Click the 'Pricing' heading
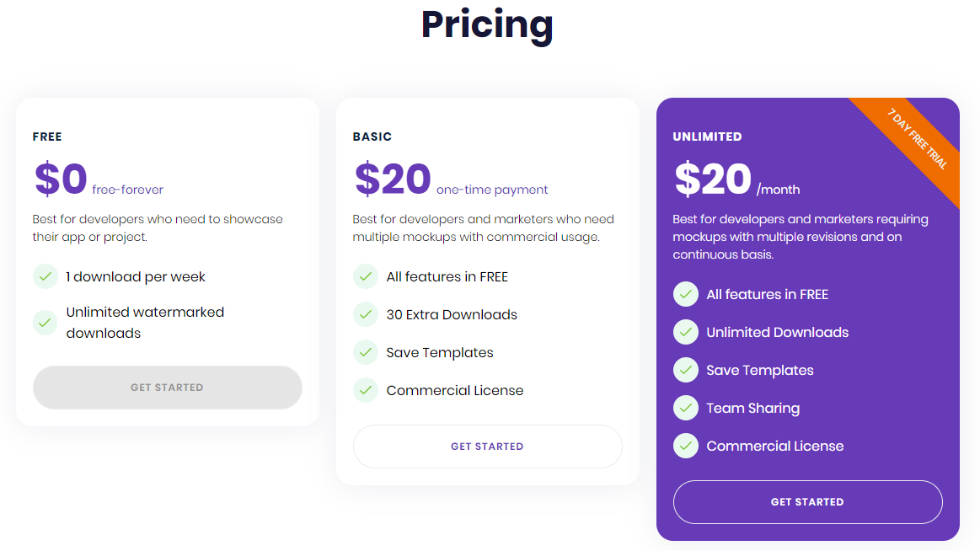980x551 pixels. pyautogui.click(x=487, y=25)
